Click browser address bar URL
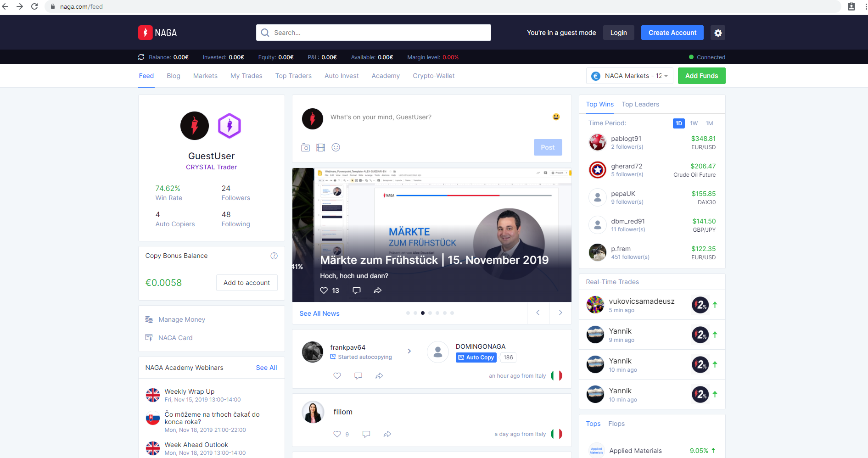 (81, 6)
